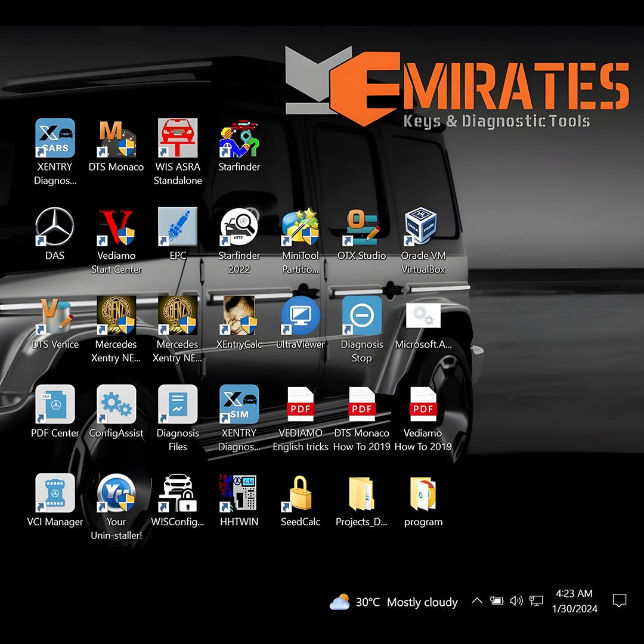644x644 pixels.
Task: Launch OTX Studio
Action: point(362,227)
